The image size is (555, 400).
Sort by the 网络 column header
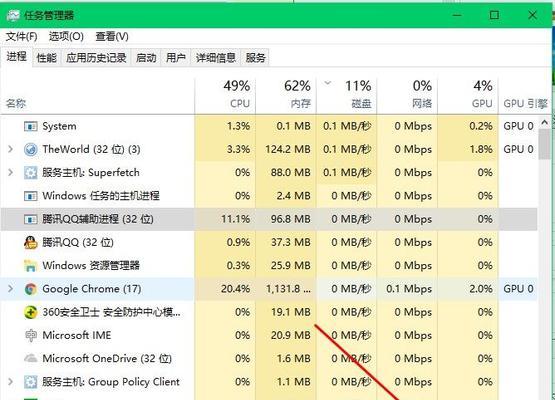(407, 95)
